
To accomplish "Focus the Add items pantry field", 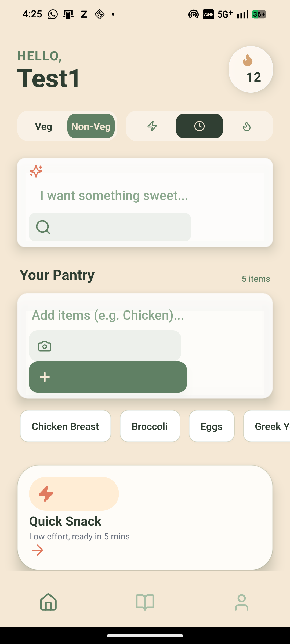I will pyautogui.click(x=145, y=315).
